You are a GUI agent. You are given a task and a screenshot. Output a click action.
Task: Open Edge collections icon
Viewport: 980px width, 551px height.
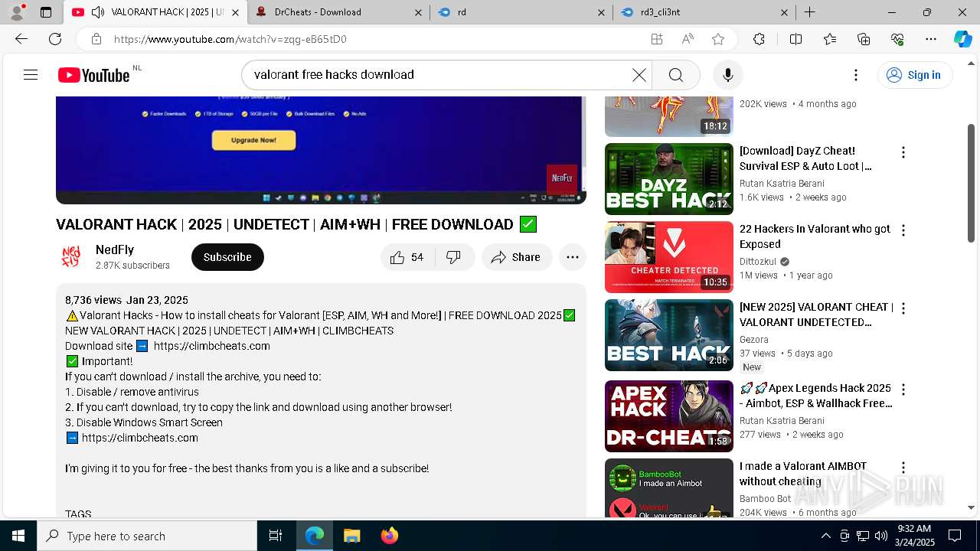(x=864, y=39)
